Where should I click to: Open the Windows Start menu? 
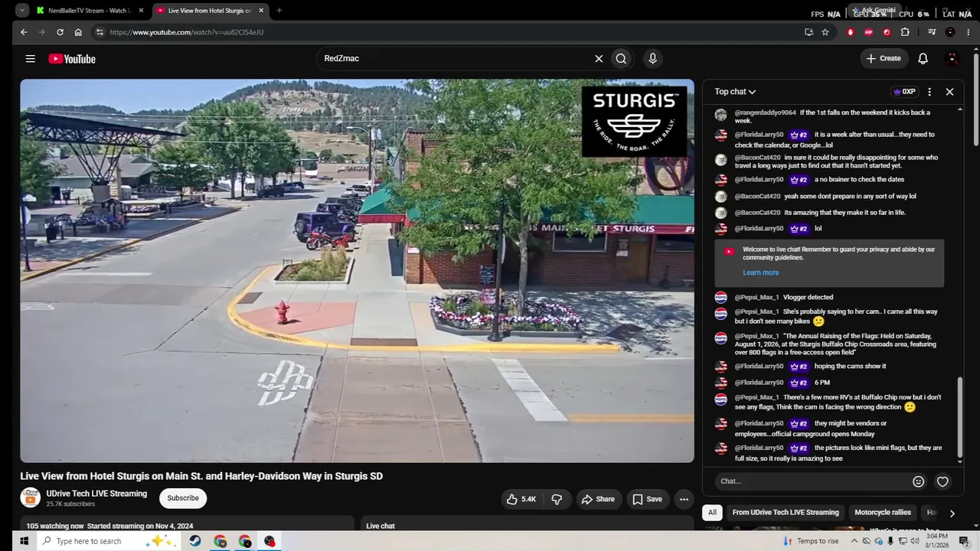pyautogui.click(x=24, y=541)
